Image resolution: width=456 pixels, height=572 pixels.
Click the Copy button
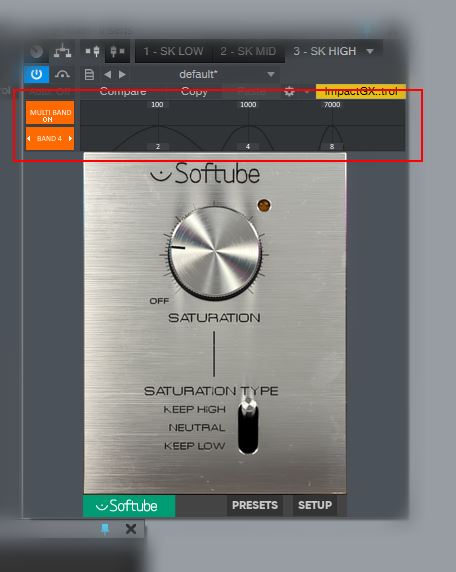click(194, 91)
